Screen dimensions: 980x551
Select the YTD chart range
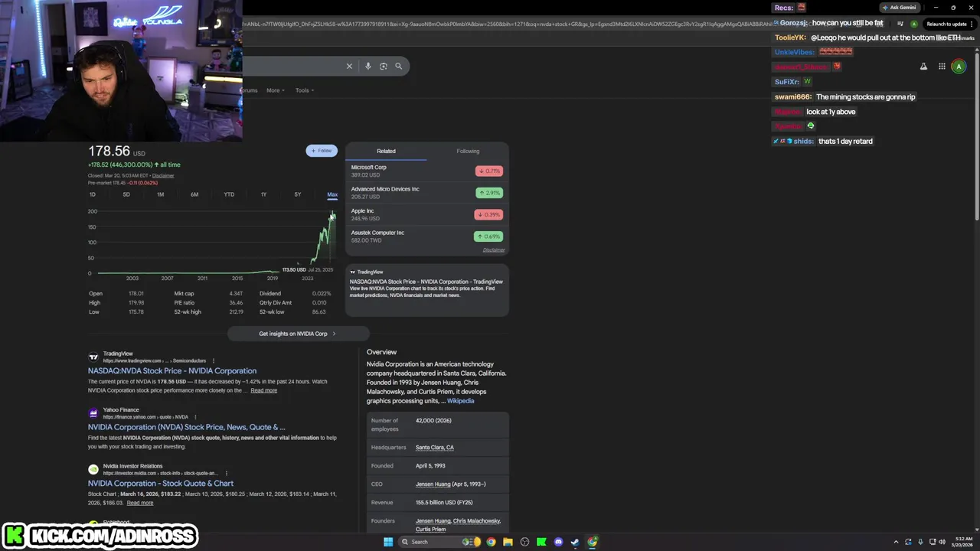click(x=229, y=194)
